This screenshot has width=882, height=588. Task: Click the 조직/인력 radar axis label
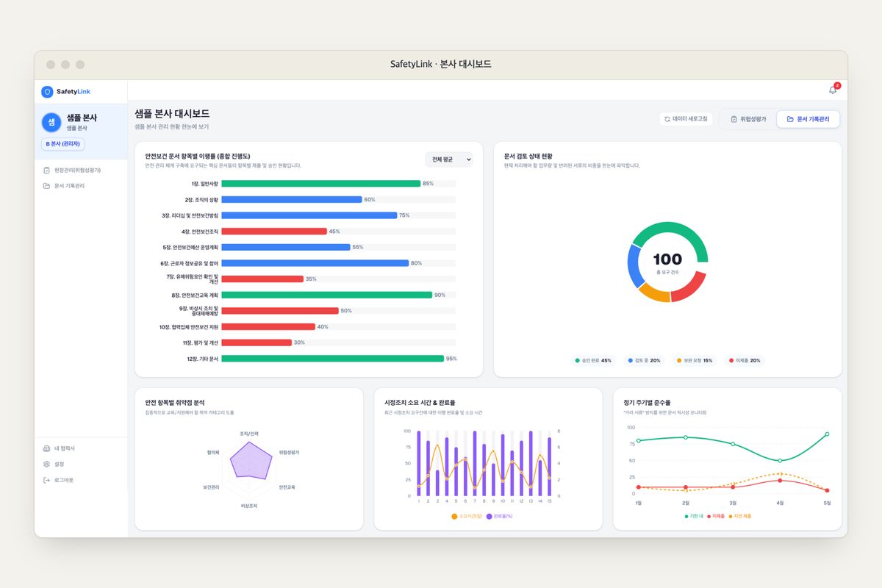click(x=249, y=434)
